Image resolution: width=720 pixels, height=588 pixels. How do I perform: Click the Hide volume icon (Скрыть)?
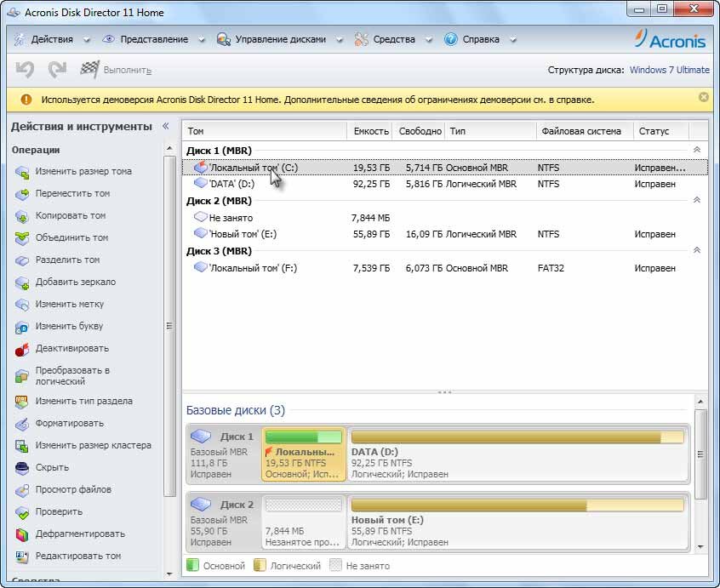(21, 468)
